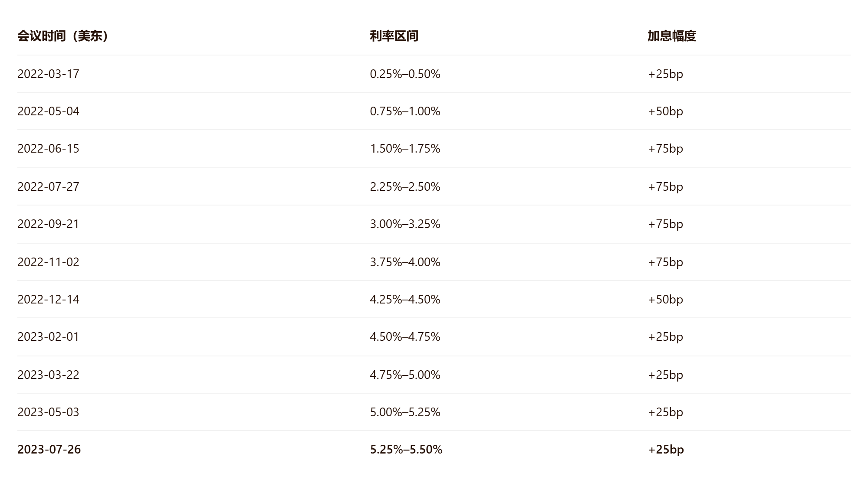Click the 2022-07-27 date entry
Screen dimensions: 868x483
pyautogui.click(x=49, y=187)
